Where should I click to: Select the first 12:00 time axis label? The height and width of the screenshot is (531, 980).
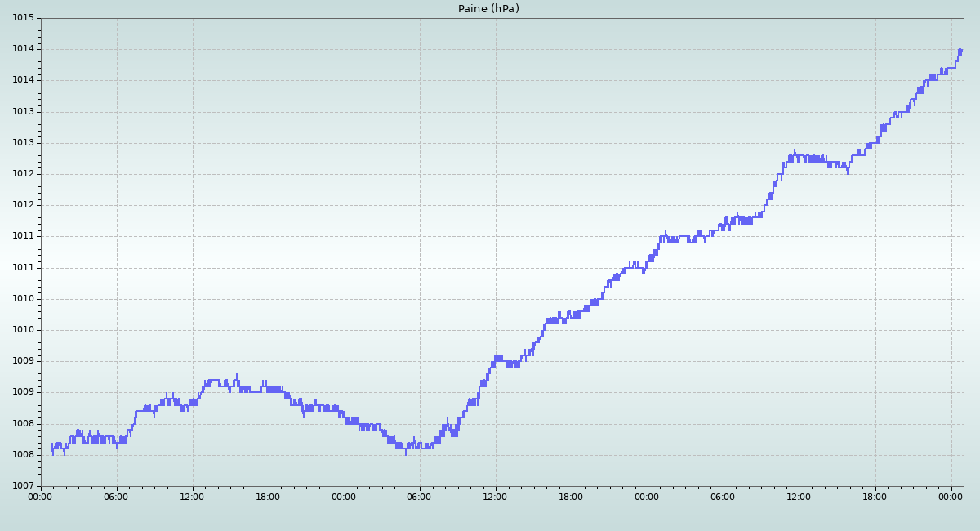pos(193,496)
